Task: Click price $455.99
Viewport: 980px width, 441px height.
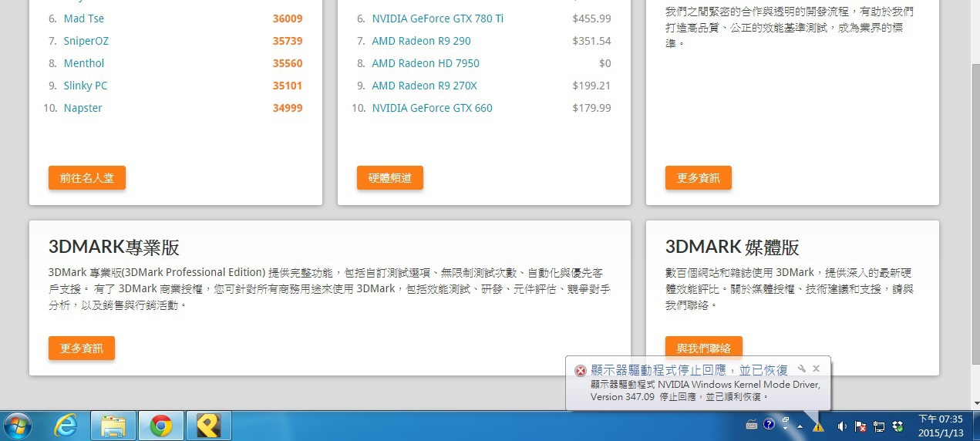Action: (x=592, y=19)
